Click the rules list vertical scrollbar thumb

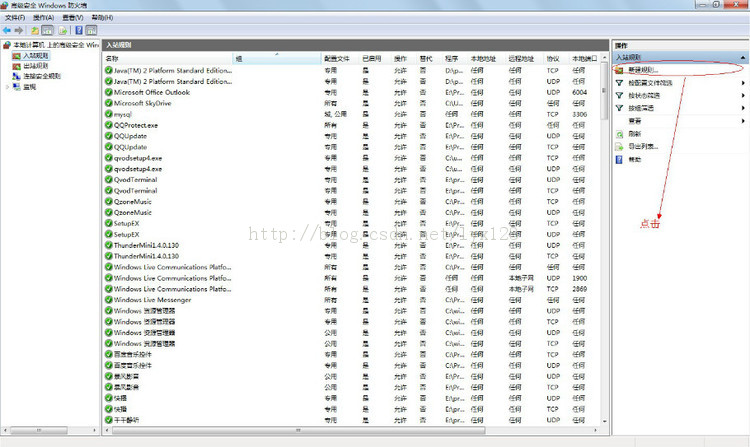pos(605,91)
